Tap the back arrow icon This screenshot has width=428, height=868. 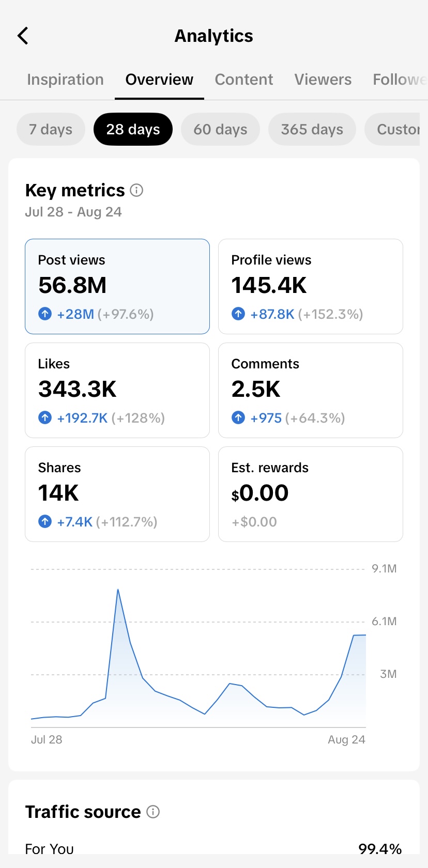click(23, 36)
